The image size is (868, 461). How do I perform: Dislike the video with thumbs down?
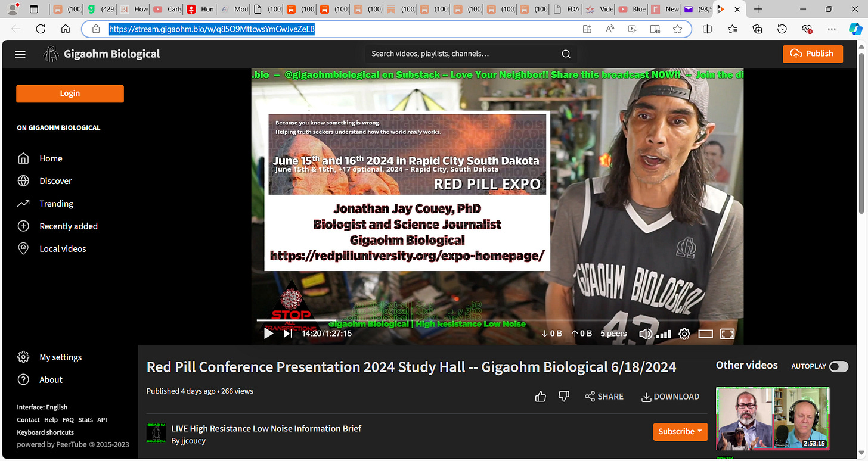[x=563, y=397]
